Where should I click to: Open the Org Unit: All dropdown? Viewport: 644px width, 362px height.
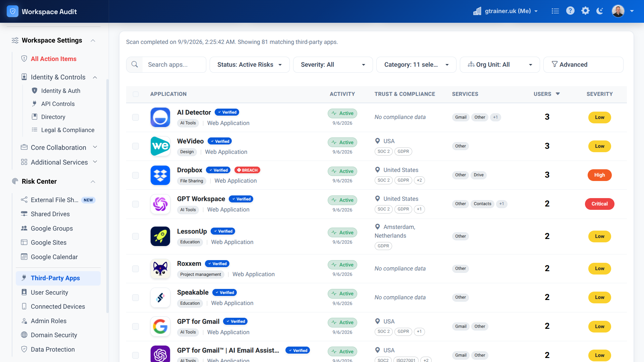click(500, 65)
